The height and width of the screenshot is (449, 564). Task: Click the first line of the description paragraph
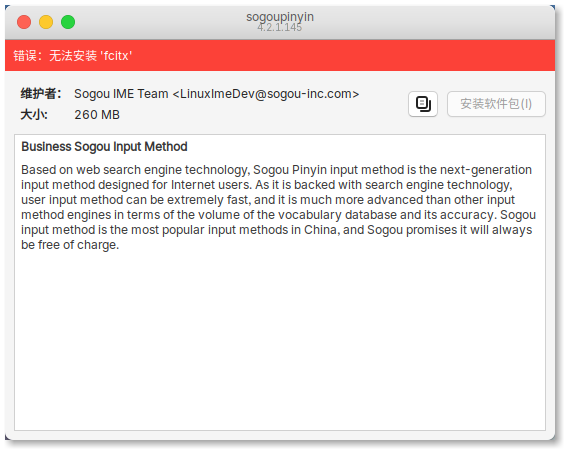coord(276,170)
